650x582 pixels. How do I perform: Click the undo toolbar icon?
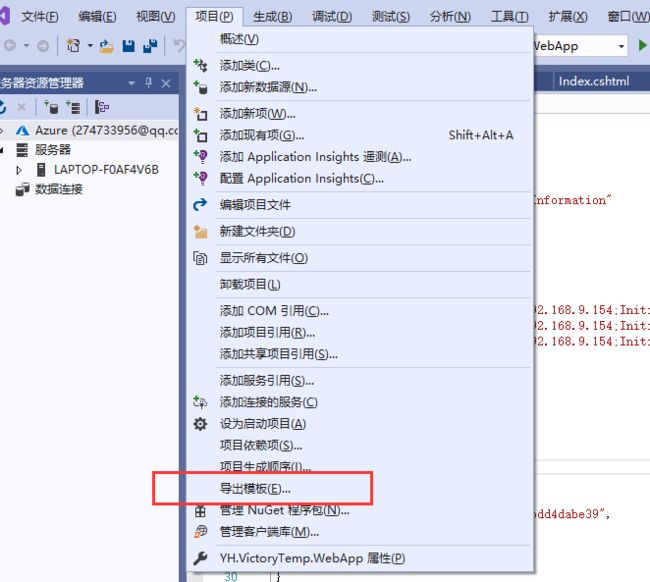tap(179, 45)
